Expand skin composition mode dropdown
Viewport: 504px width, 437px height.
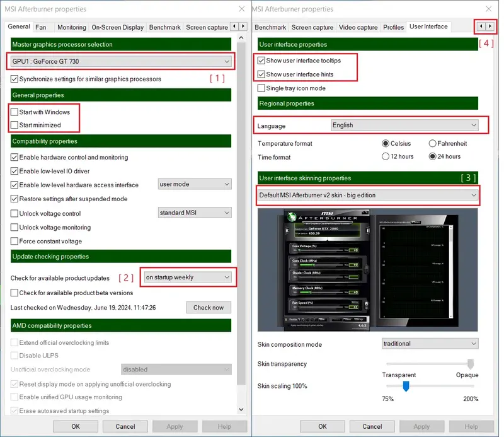pos(430,344)
